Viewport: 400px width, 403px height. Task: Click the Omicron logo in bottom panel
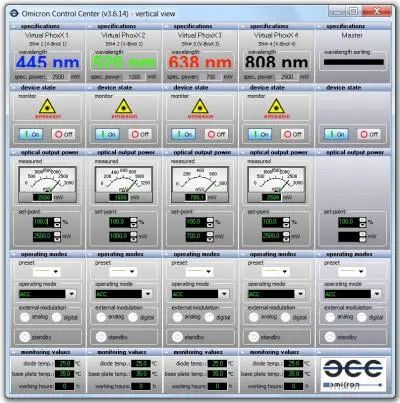[353, 374]
